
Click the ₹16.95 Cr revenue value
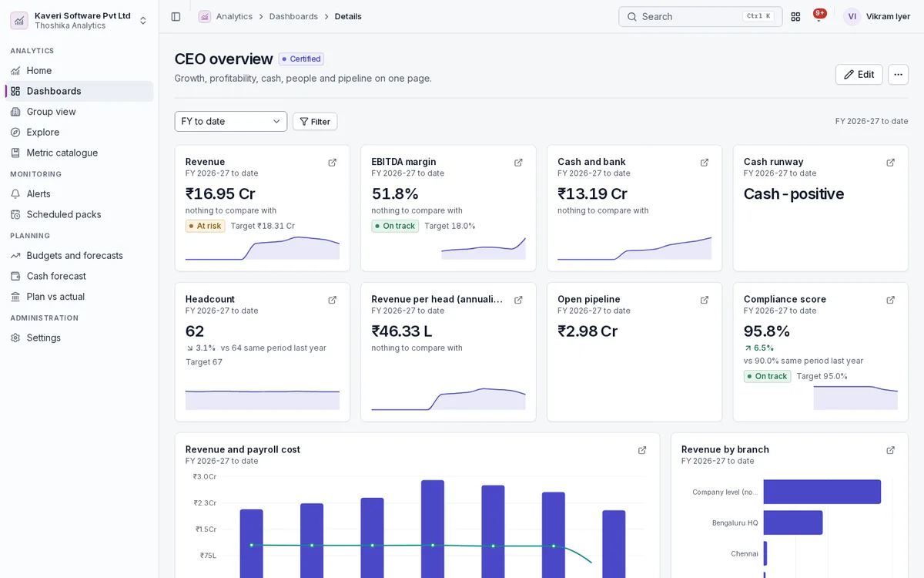click(220, 193)
